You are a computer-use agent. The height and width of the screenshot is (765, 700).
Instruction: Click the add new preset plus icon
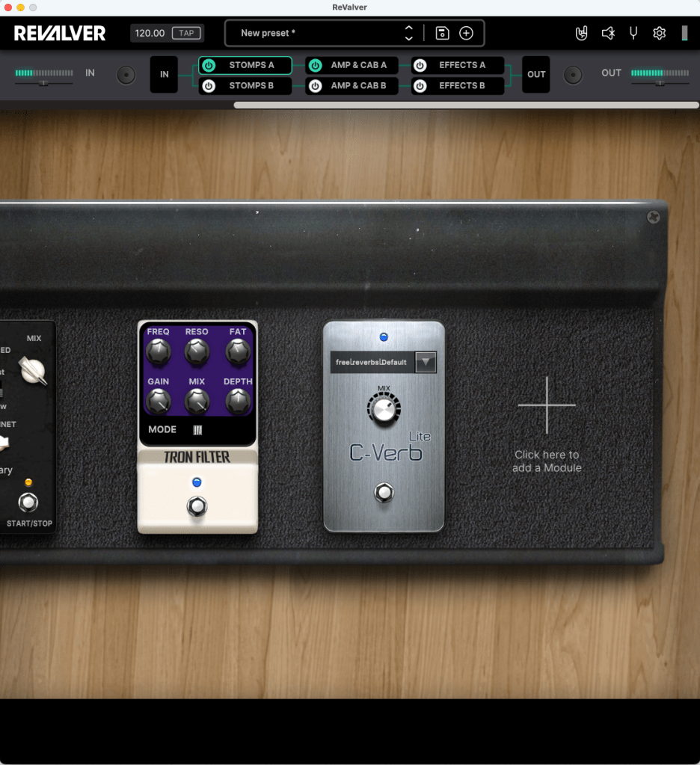466,33
